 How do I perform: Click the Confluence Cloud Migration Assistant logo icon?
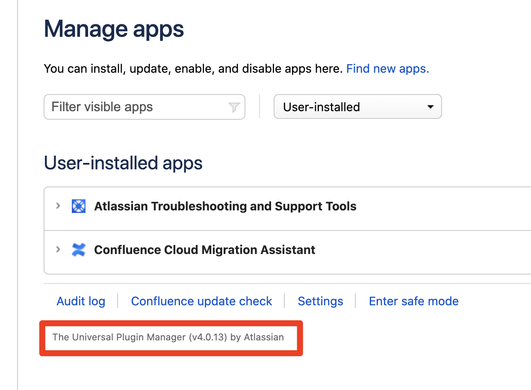(79, 250)
